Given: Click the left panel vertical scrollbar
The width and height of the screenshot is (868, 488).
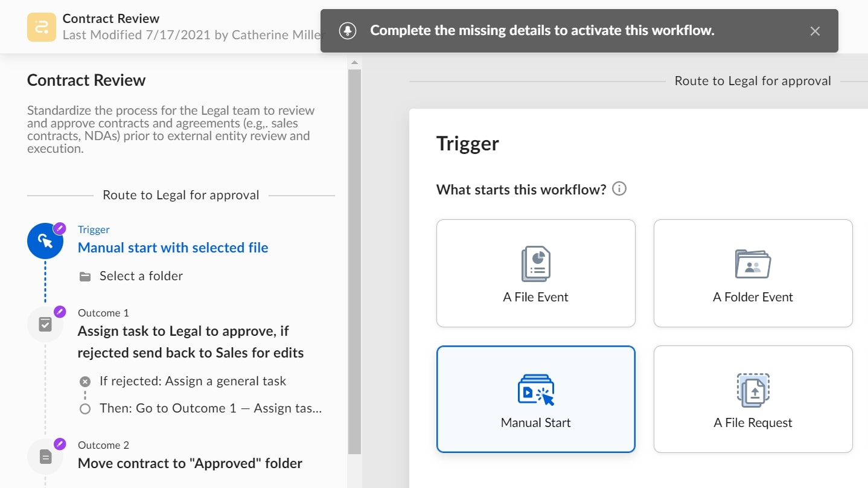Looking at the screenshot, I should (x=354, y=261).
